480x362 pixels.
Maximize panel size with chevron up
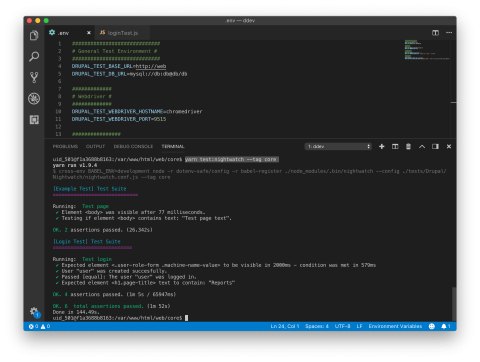pos(422,146)
